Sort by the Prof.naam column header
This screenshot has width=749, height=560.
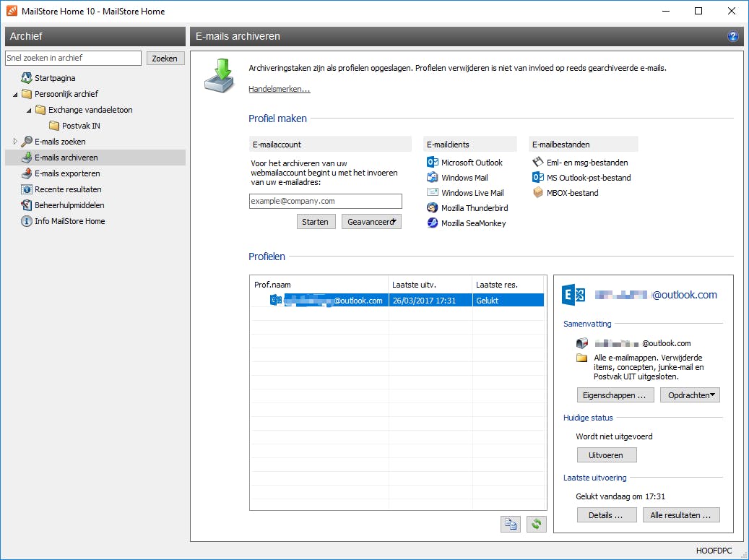[319, 284]
